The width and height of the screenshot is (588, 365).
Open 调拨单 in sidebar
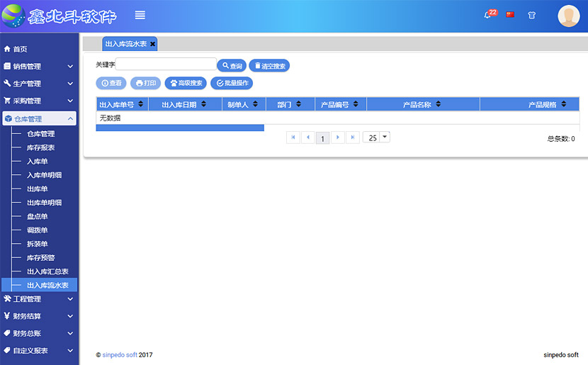pyautogui.click(x=37, y=230)
